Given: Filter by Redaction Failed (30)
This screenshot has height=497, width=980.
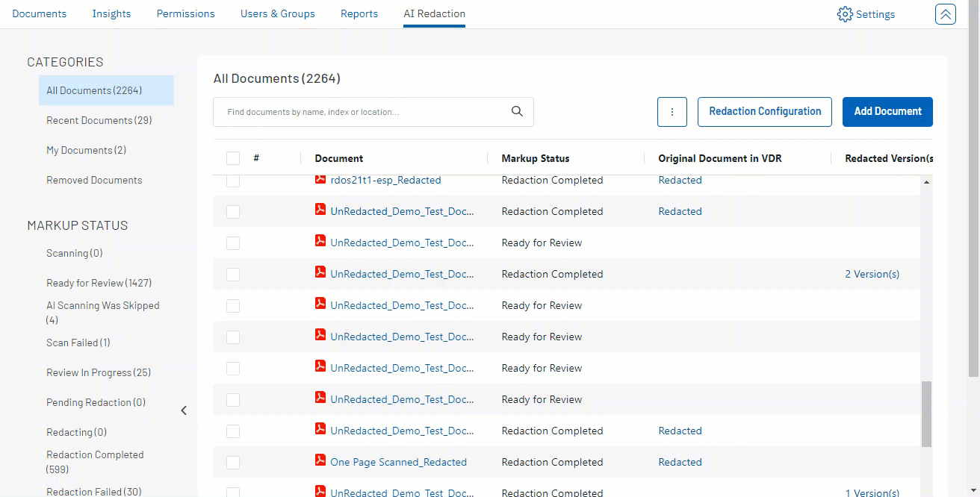Looking at the screenshot, I should point(94,491).
